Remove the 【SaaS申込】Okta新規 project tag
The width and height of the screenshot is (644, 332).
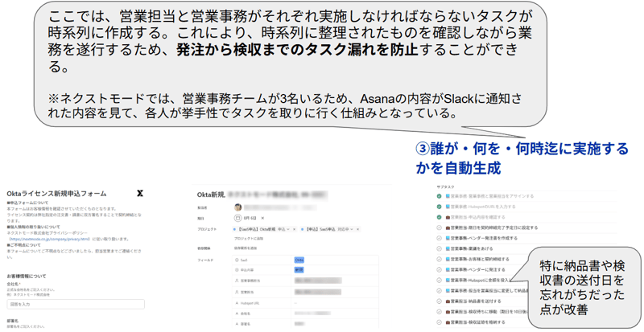pyautogui.click(x=294, y=229)
